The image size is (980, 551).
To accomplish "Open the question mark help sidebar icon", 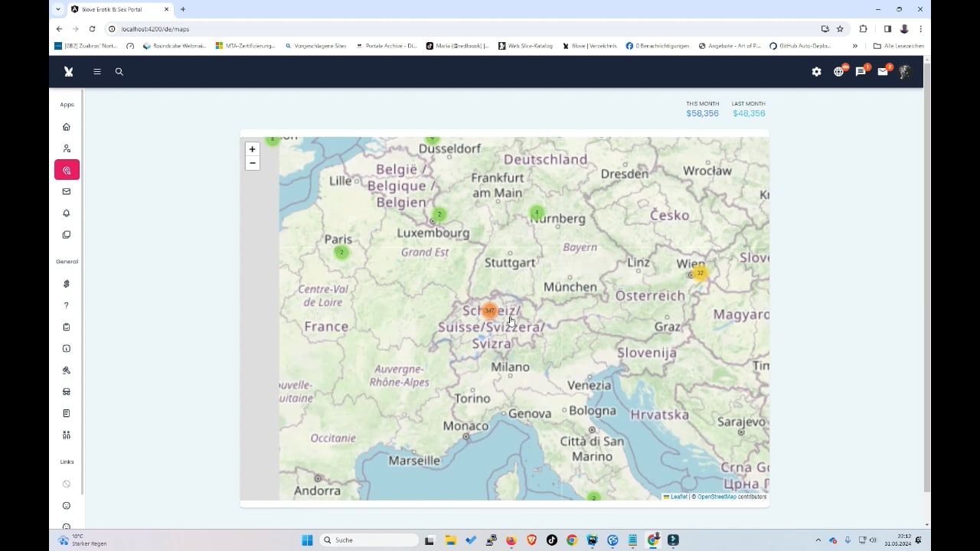I will pyautogui.click(x=67, y=305).
